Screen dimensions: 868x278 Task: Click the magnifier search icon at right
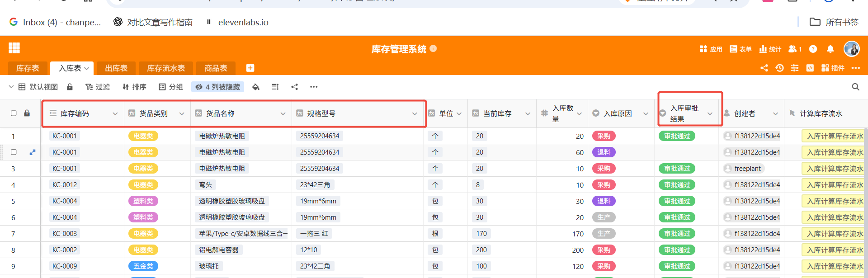(855, 87)
